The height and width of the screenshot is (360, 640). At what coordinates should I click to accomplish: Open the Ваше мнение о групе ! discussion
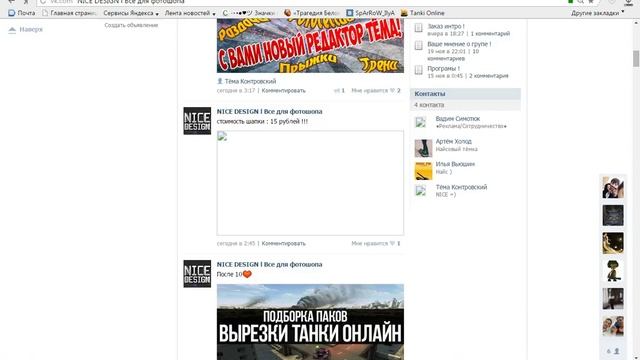[459, 44]
